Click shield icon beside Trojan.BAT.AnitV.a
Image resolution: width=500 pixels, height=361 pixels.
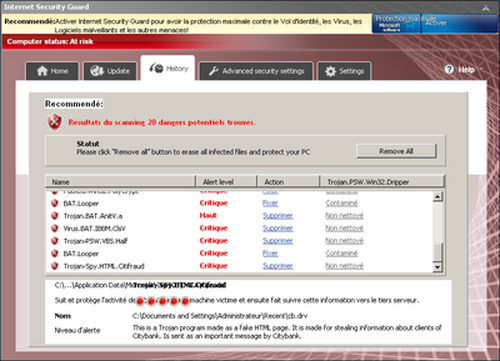tap(55, 216)
